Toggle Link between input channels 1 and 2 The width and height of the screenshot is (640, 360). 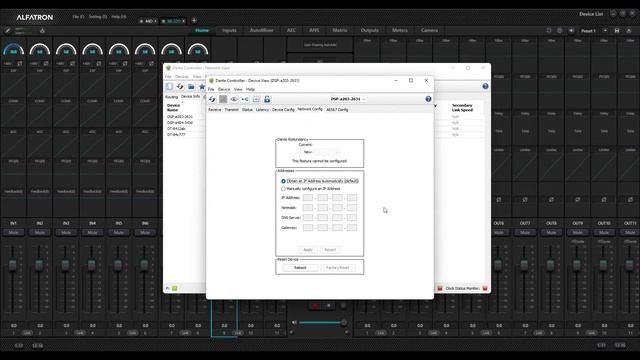[27, 333]
